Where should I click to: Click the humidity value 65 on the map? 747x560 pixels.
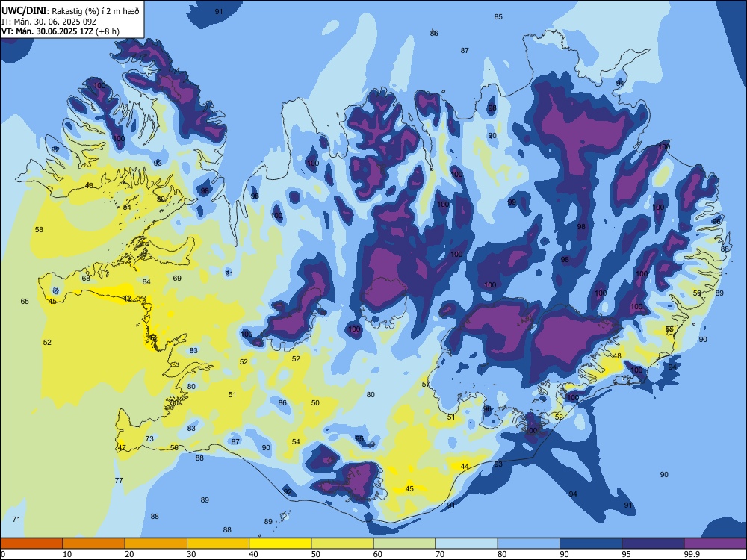click(25, 302)
